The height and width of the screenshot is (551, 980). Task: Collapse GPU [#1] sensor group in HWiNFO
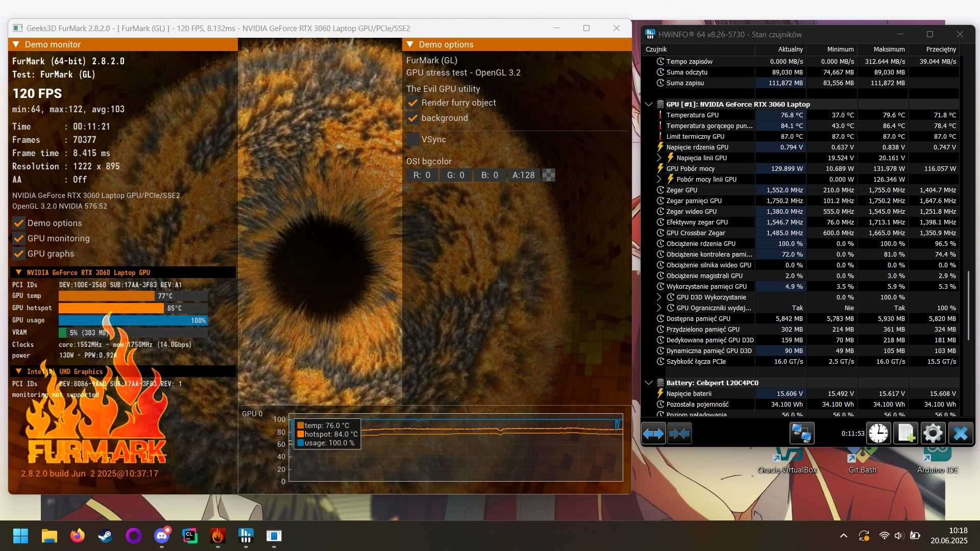[649, 104]
